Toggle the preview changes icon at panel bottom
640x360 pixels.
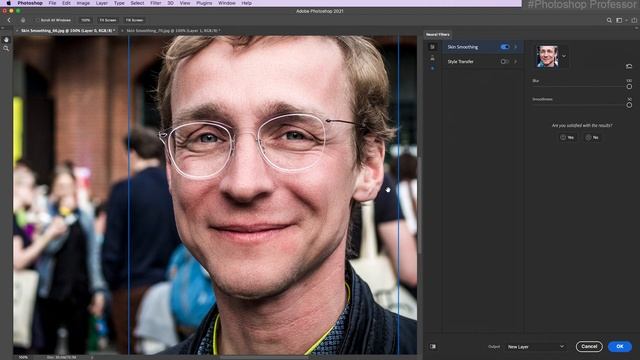[433, 347]
